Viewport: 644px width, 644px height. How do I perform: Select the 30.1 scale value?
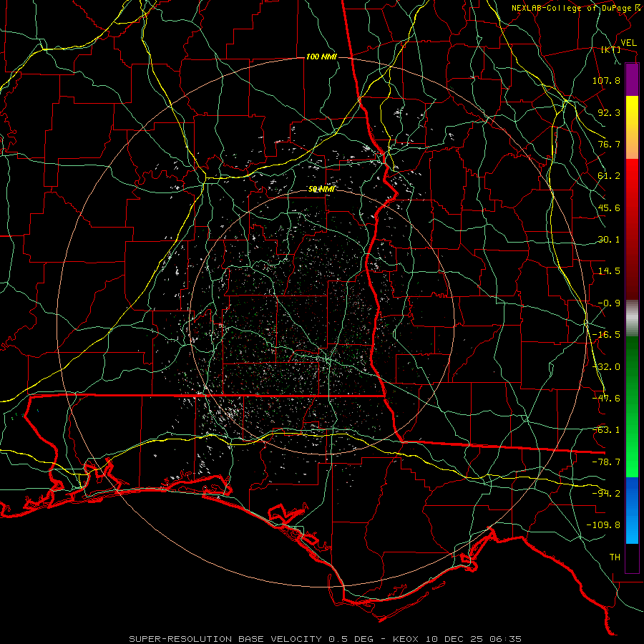[x=609, y=240]
